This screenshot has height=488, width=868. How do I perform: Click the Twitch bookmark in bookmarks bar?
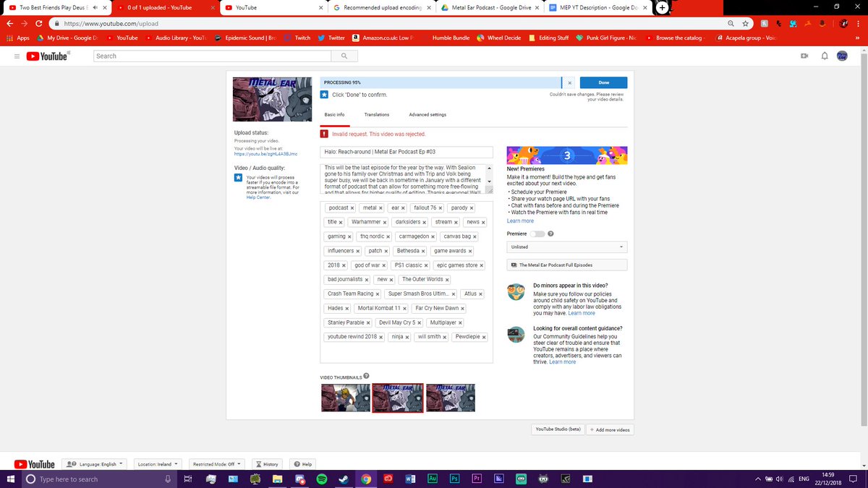(297, 38)
